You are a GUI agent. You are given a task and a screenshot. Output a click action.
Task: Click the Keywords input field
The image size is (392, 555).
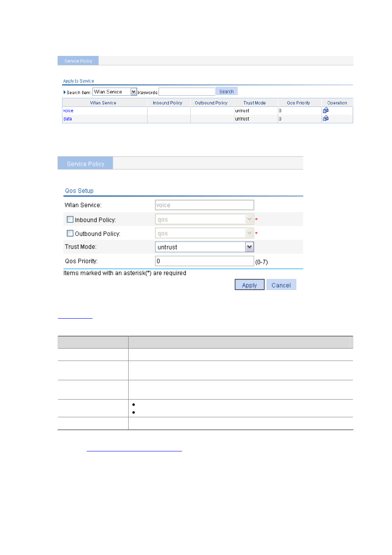(x=187, y=92)
